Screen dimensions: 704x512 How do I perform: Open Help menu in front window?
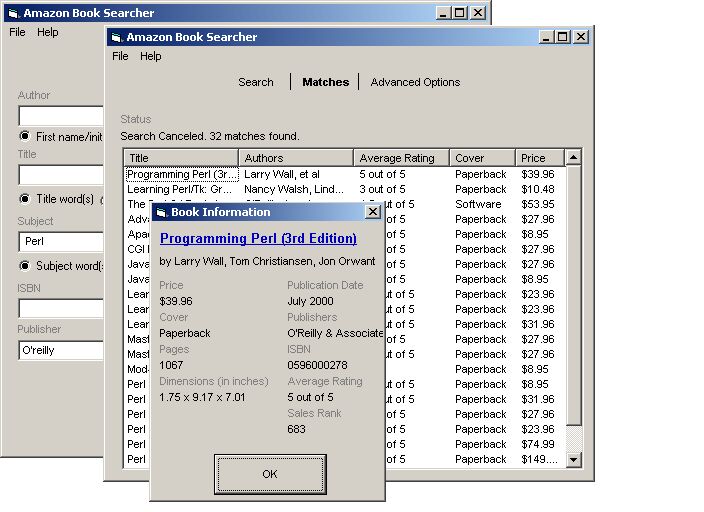150,56
